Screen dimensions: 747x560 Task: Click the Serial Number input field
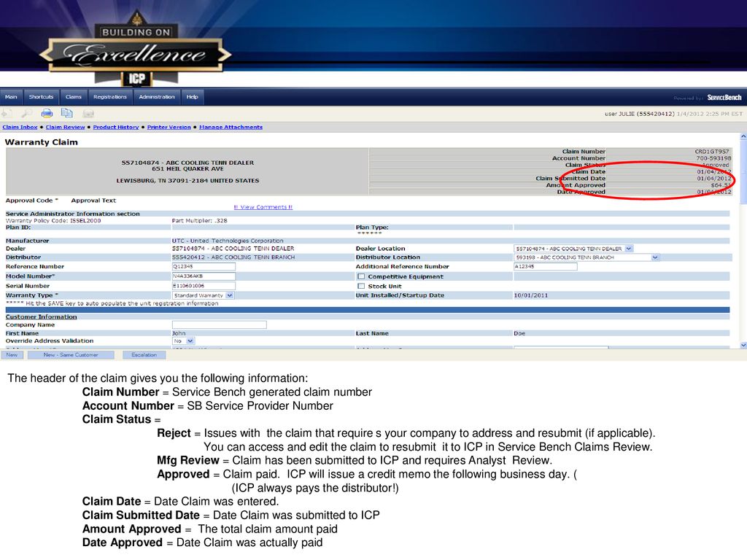204,286
